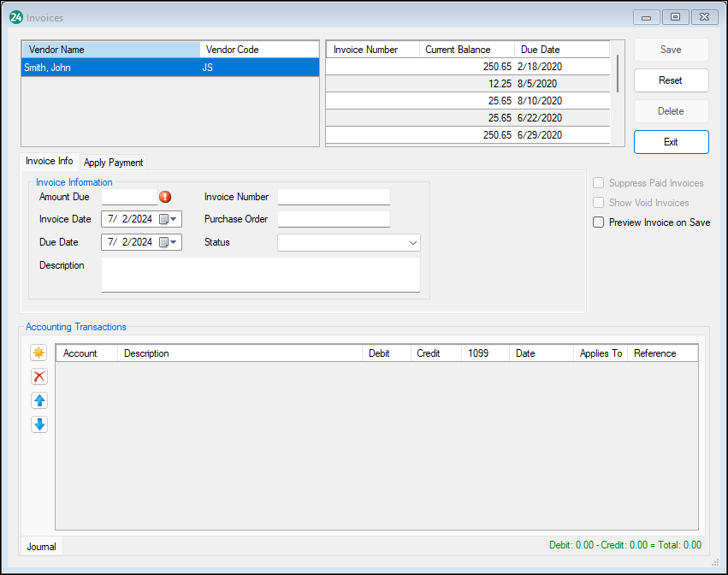This screenshot has width=728, height=575.
Task: Select the invoice due 8/5/2020
Action: pyautogui.click(x=466, y=83)
